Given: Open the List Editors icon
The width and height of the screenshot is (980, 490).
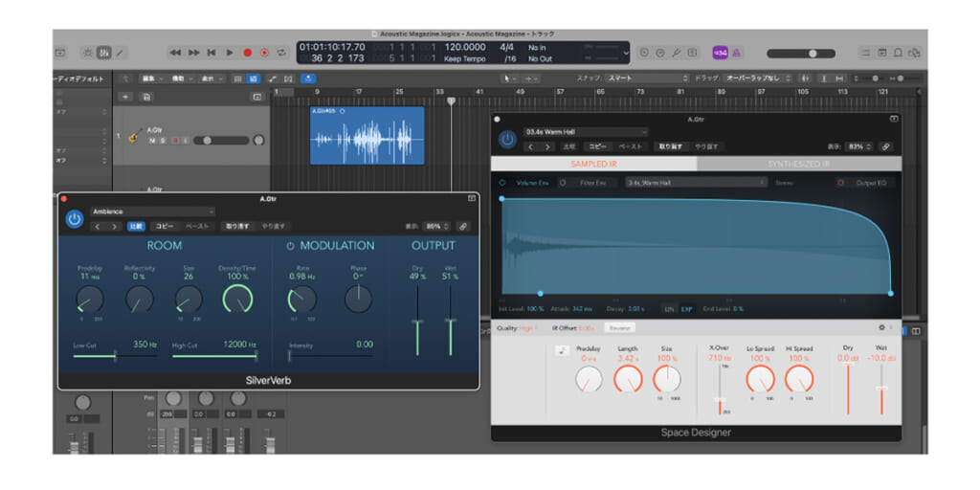Looking at the screenshot, I should 865,54.
